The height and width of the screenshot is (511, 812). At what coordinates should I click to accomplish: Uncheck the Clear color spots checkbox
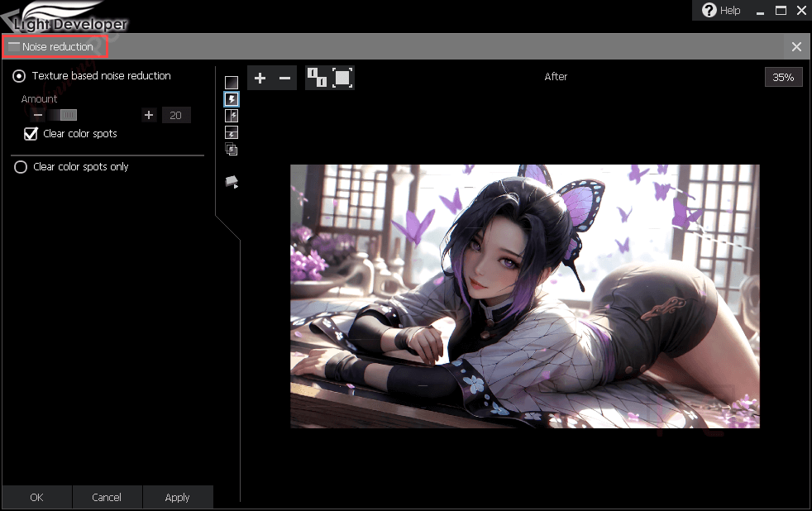point(31,134)
